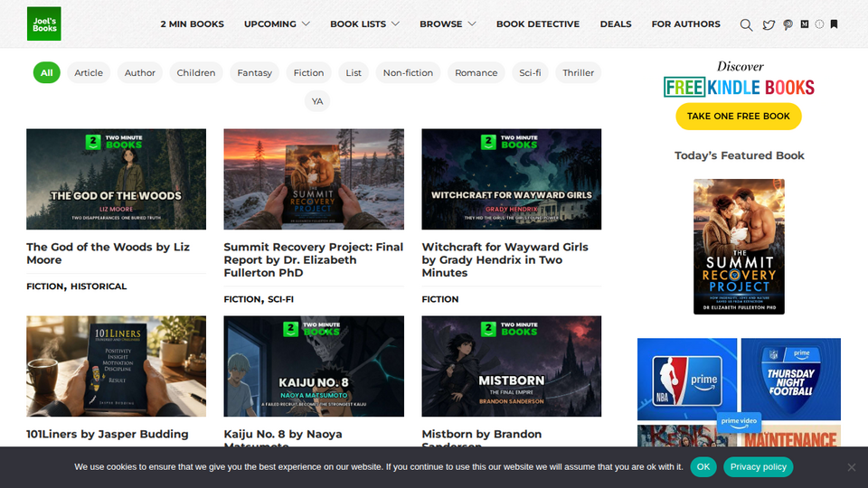Click FICTION tag under Witchcraft for Wayward Girls
This screenshot has height=488, width=868.
(440, 299)
